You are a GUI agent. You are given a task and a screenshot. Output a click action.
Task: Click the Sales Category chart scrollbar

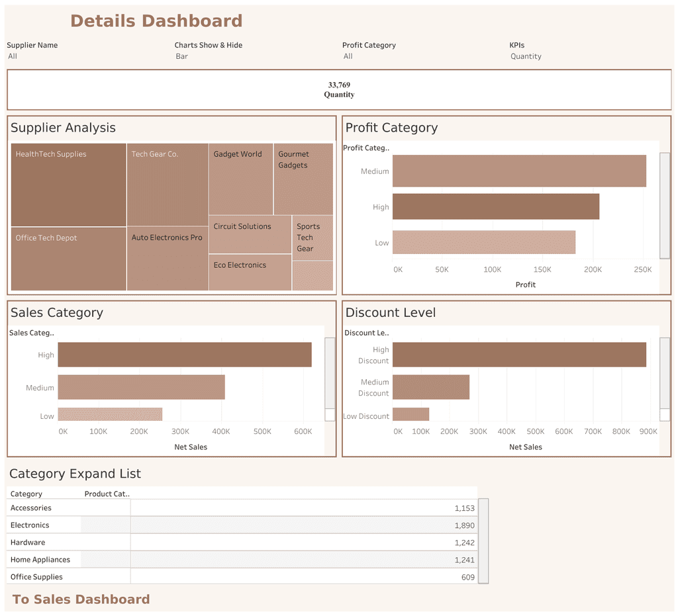[x=330, y=374]
